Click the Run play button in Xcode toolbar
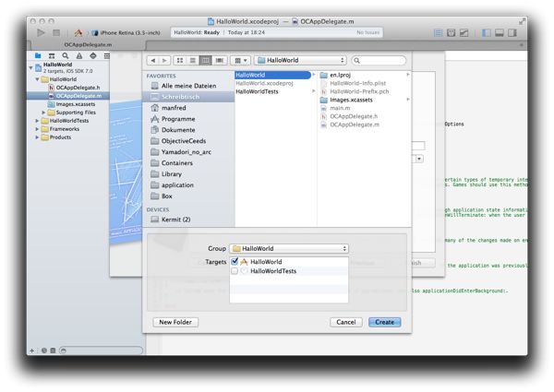This screenshot has width=554, height=392. (41, 33)
